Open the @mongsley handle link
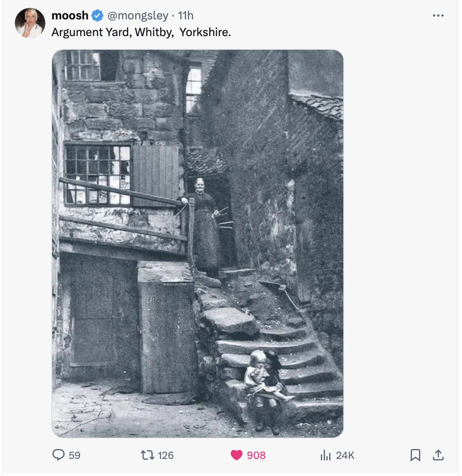462x476 pixels. 138,15
